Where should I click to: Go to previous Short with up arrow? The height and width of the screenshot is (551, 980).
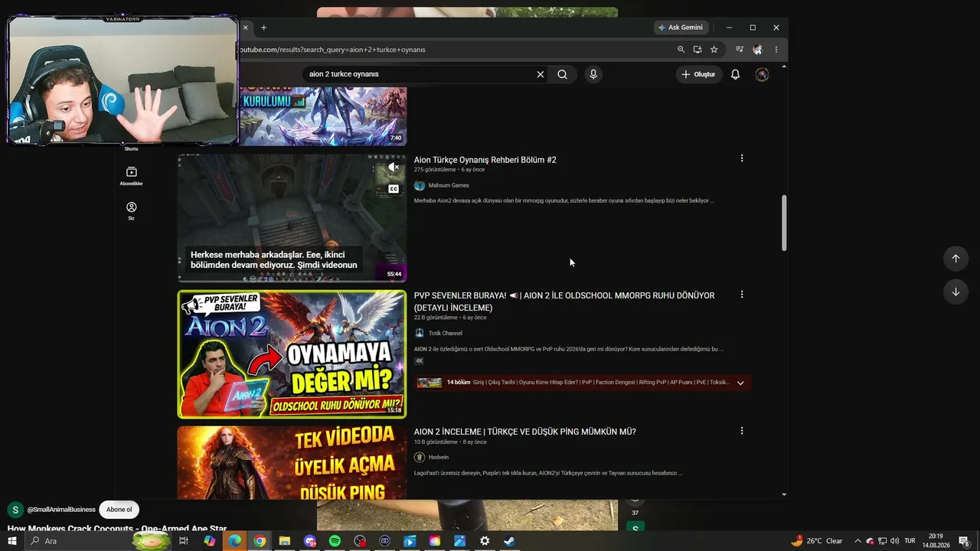click(955, 259)
